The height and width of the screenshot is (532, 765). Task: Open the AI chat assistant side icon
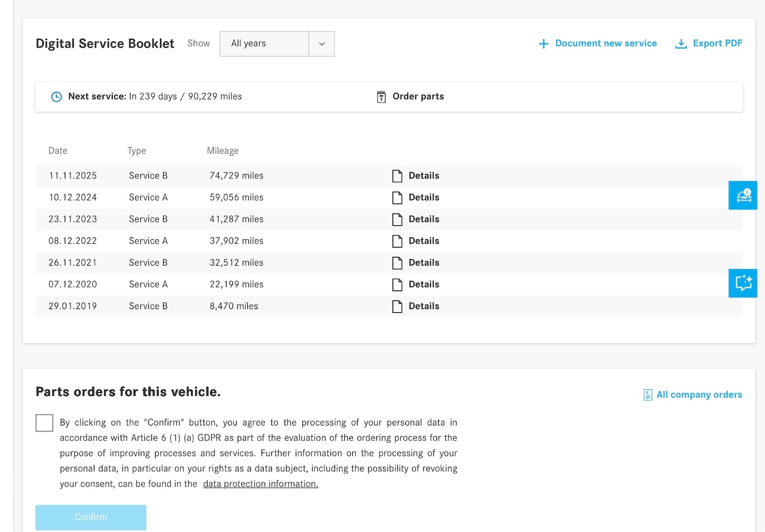(743, 283)
